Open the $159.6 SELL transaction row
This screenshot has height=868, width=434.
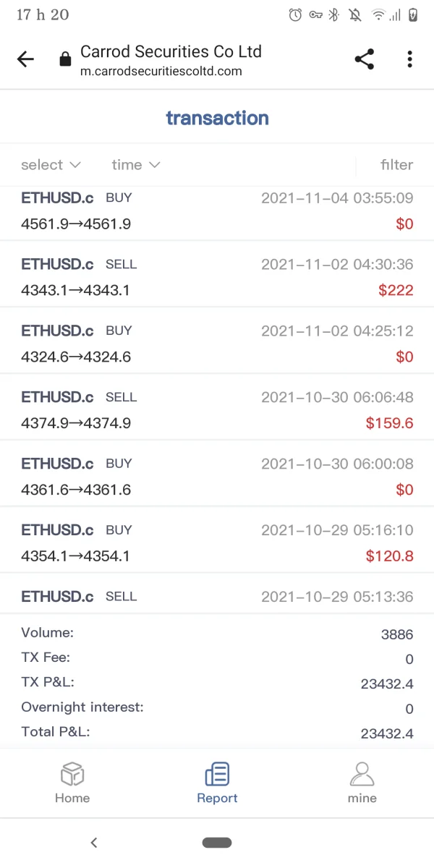coord(217,410)
